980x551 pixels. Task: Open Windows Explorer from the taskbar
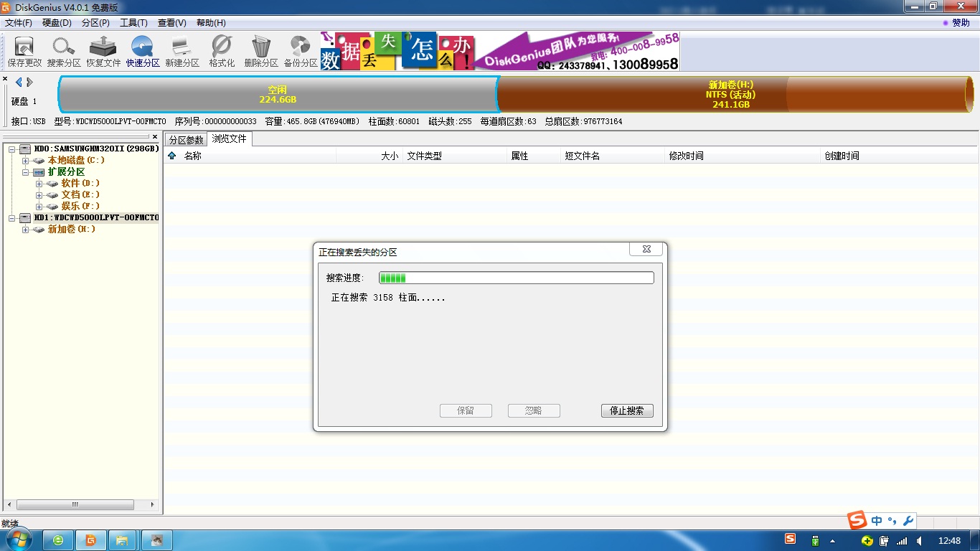click(123, 540)
